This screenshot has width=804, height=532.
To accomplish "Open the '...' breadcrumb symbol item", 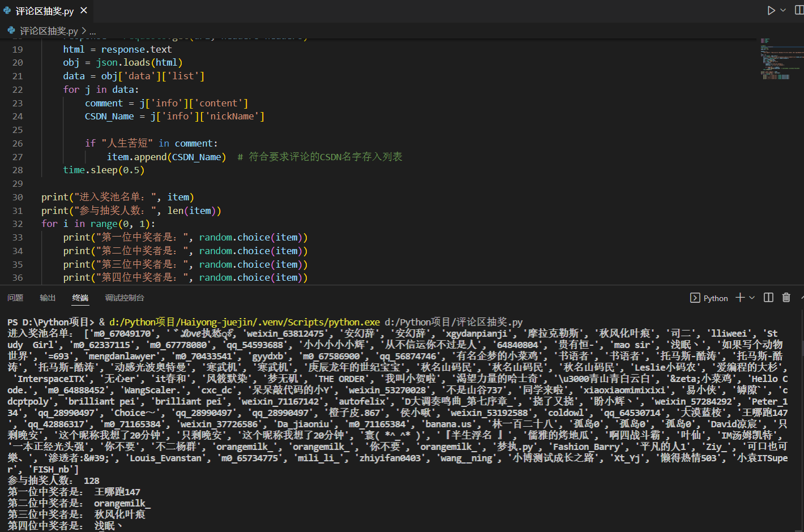I will 93,31.
